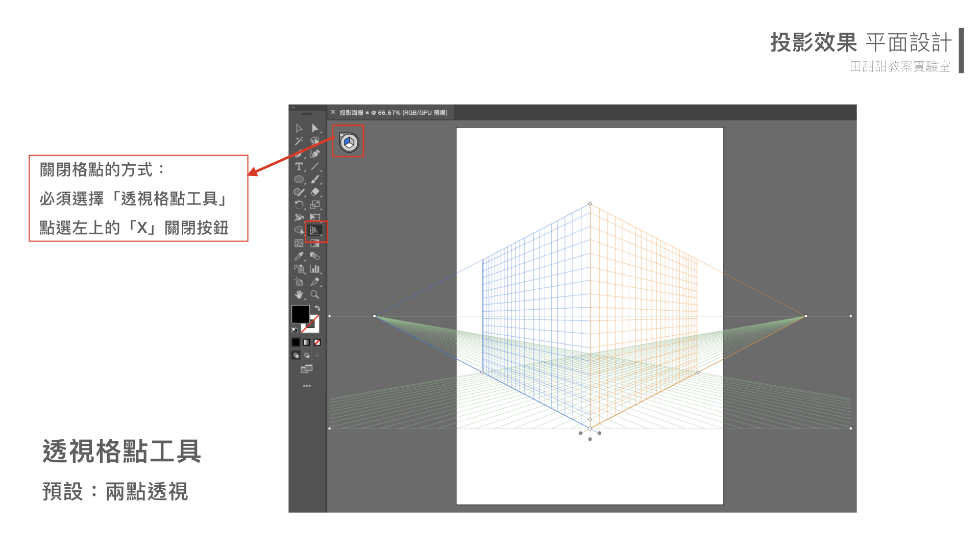Open the Change Screen Mode options
This screenshot has height=551, width=980.
point(307,369)
